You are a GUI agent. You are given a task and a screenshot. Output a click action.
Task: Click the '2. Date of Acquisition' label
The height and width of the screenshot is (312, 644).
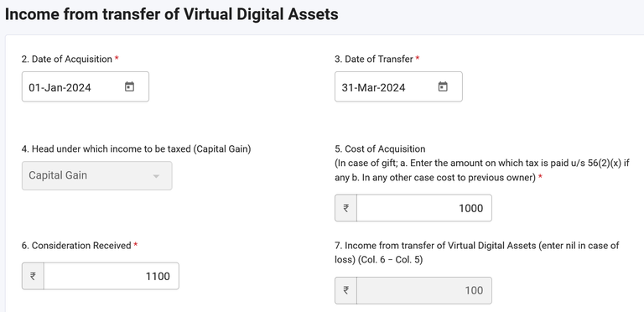[x=66, y=59]
